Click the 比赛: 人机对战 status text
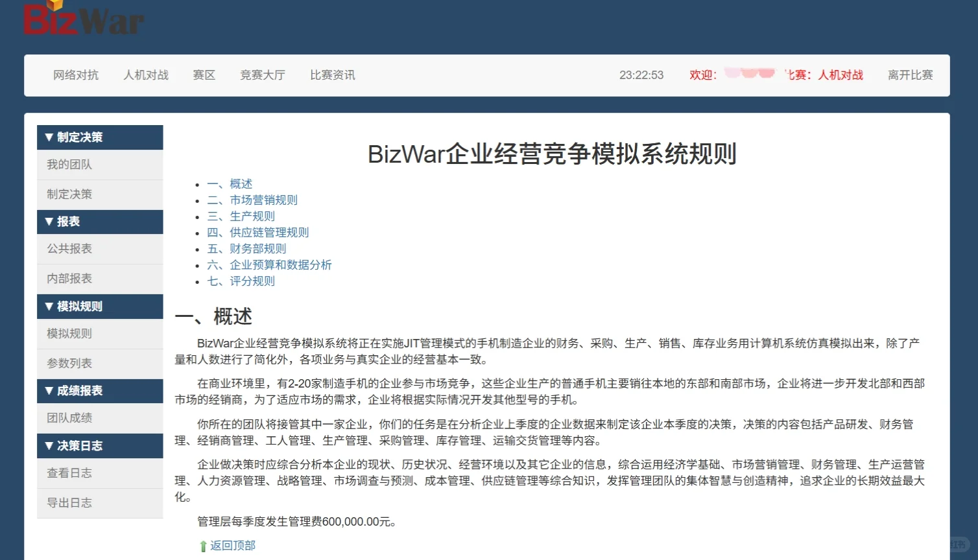978x560 pixels. pos(824,75)
